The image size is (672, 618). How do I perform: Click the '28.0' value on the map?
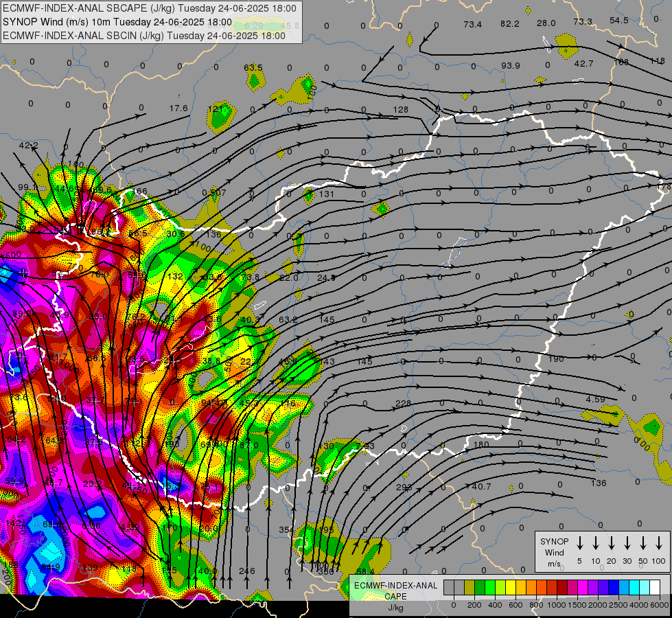pos(546,23)
